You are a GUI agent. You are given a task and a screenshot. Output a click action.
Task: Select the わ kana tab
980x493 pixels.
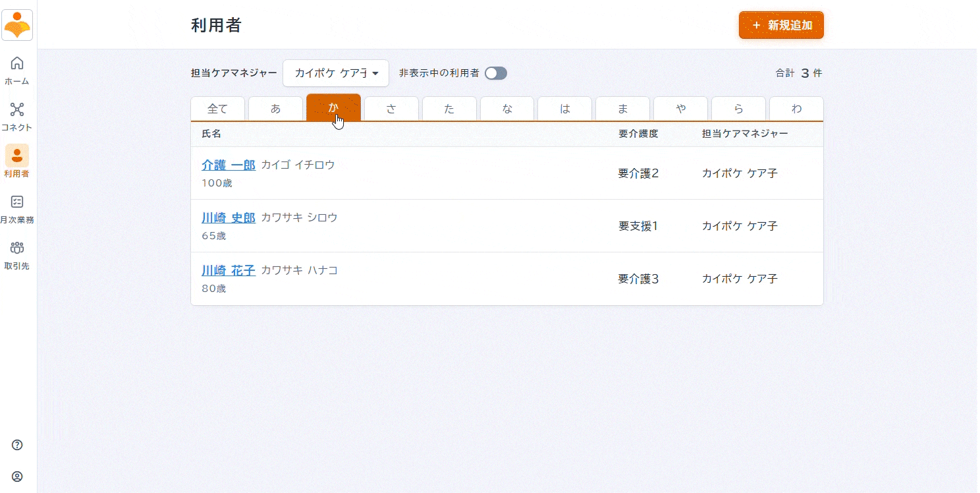pos(796,109)
